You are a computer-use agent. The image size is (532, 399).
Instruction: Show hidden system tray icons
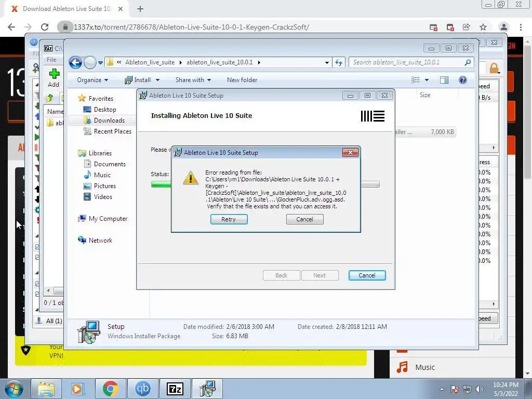pyautogui.click(x=442, y=389)
